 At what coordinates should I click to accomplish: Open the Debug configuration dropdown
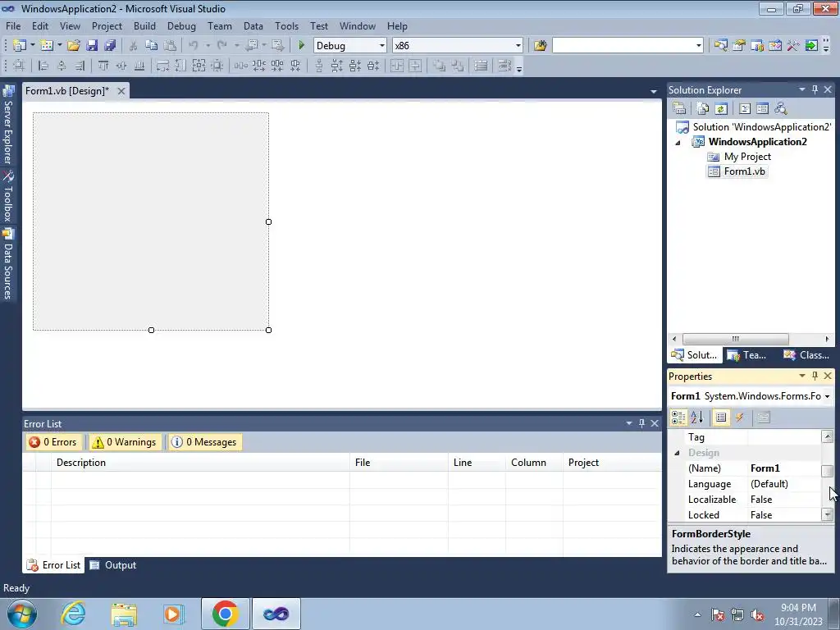coord(382,46)
